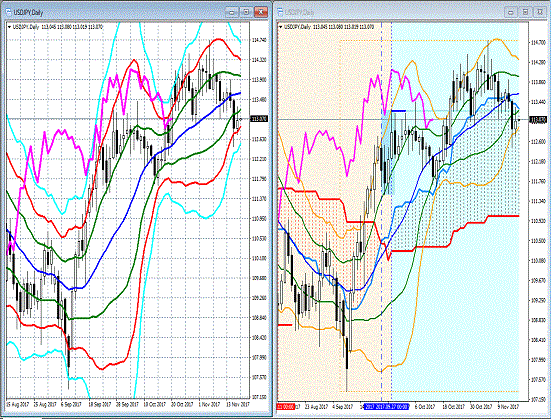Close the left USDJPY,Daily chart window
The image size is (551, 419).
click(261, 12)
